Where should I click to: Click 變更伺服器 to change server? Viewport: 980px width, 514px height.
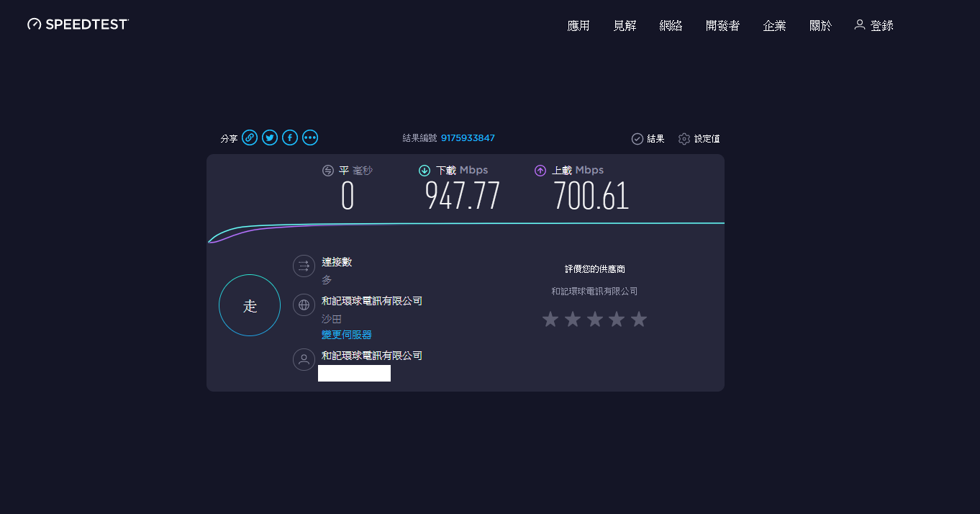click(346, 335)
